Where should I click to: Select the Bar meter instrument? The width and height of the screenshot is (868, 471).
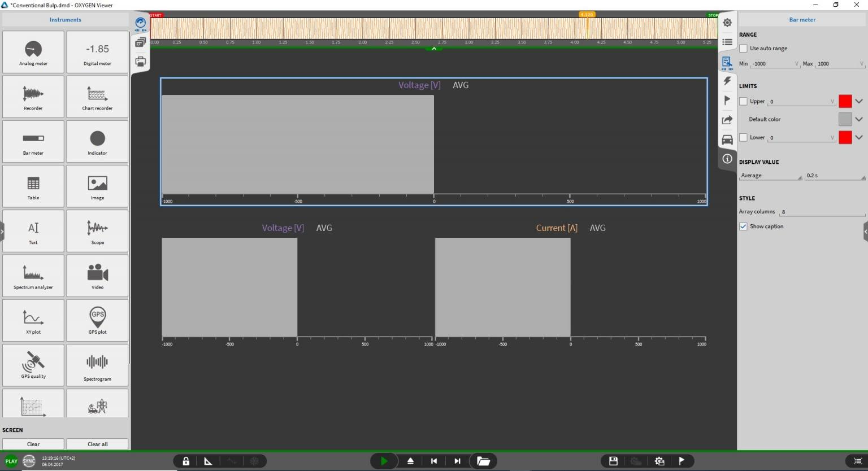click(33, 141)
